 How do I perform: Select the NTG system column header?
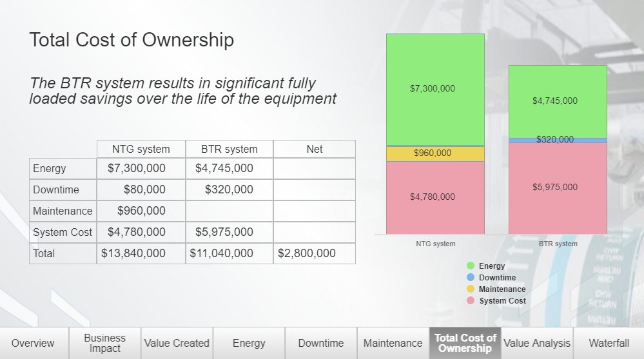141,149
